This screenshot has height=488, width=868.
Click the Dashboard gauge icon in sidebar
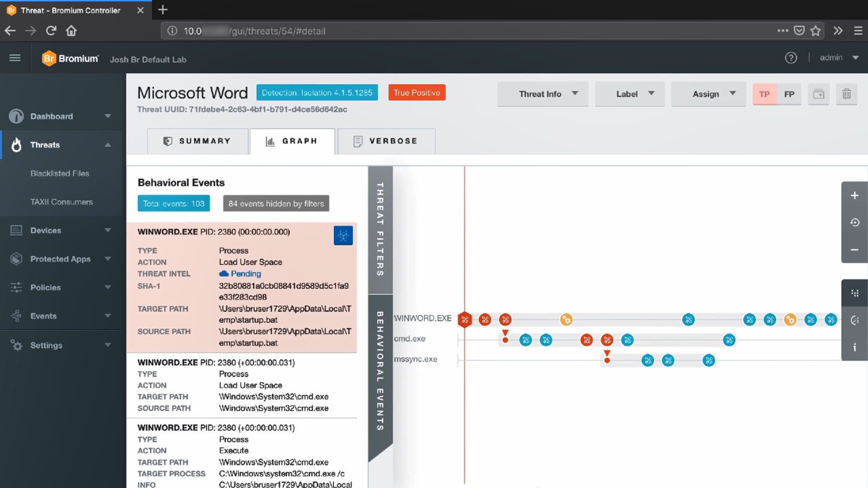pyautogui.click(x=16, y=116)
